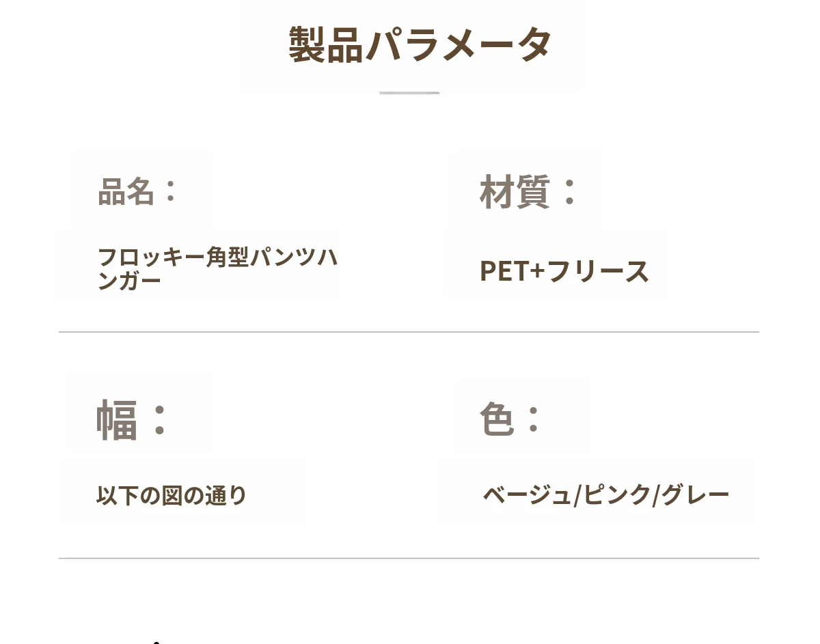Click the divider line below the 品名 row
Screen dimensions: 820x644
(409, 332)
